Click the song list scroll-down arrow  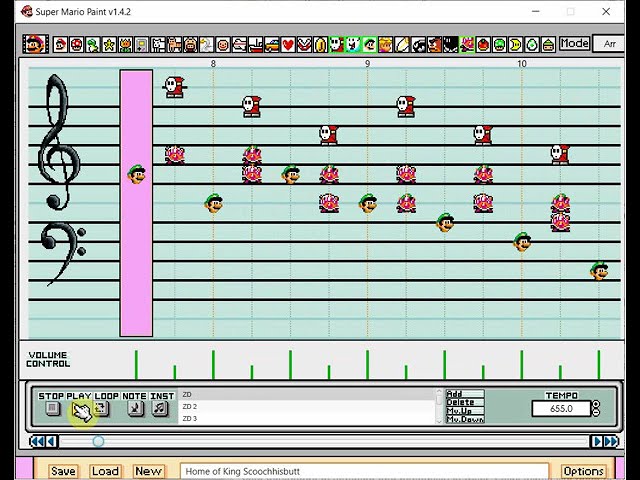(439, 421)
